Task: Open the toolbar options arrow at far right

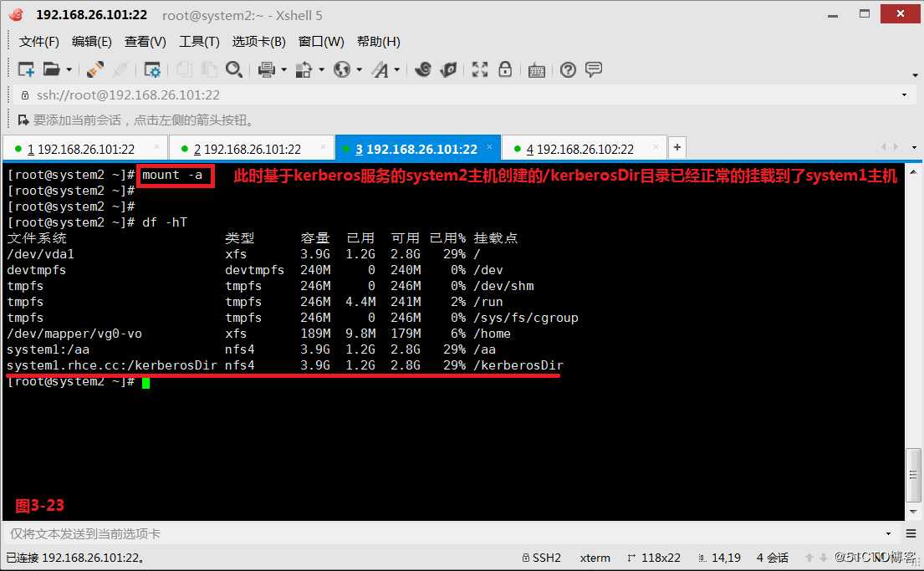Action: pyautogui.click(x=915, y=75)
